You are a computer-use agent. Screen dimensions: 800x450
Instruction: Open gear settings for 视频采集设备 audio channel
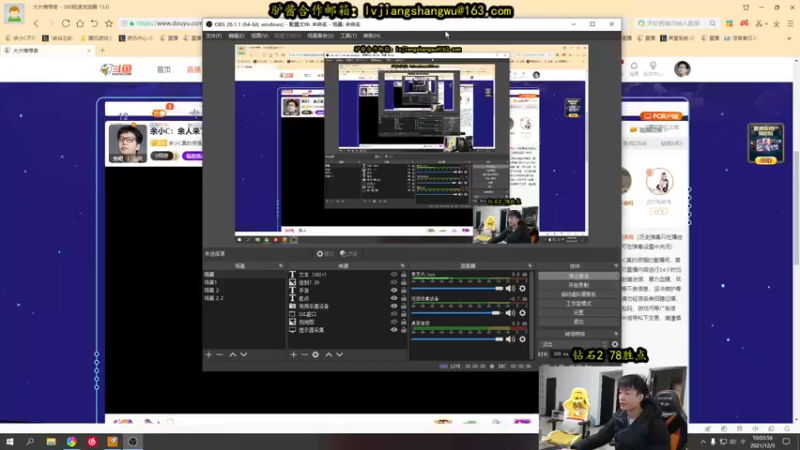522,313
